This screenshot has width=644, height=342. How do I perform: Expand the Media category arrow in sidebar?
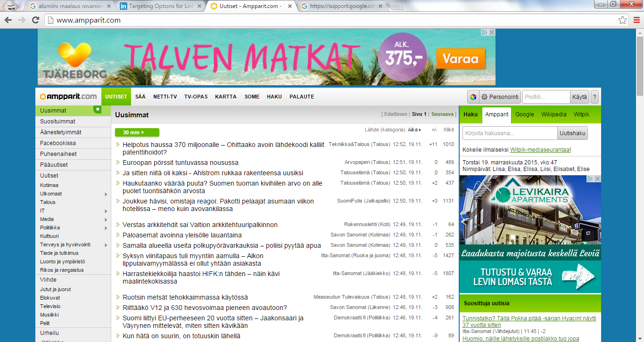point(106,219)
